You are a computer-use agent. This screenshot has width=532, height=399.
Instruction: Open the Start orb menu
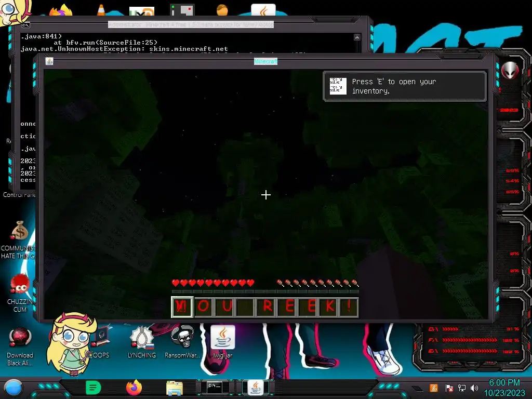14,388
